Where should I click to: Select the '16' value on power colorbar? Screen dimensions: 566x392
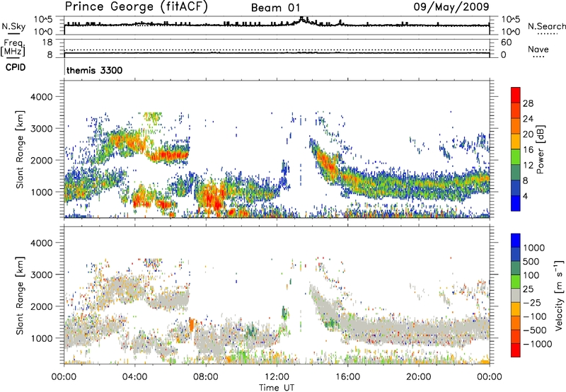(x=528, y=150)
